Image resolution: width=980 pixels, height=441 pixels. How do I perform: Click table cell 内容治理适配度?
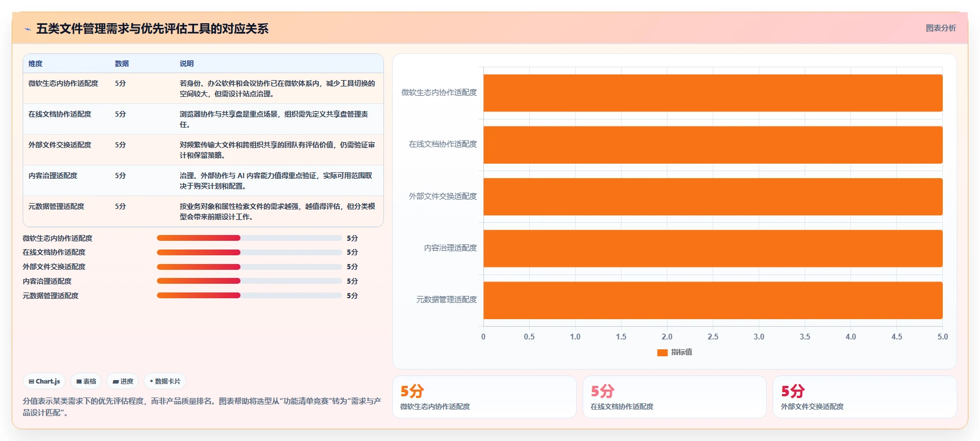click(x=53, y=176)
